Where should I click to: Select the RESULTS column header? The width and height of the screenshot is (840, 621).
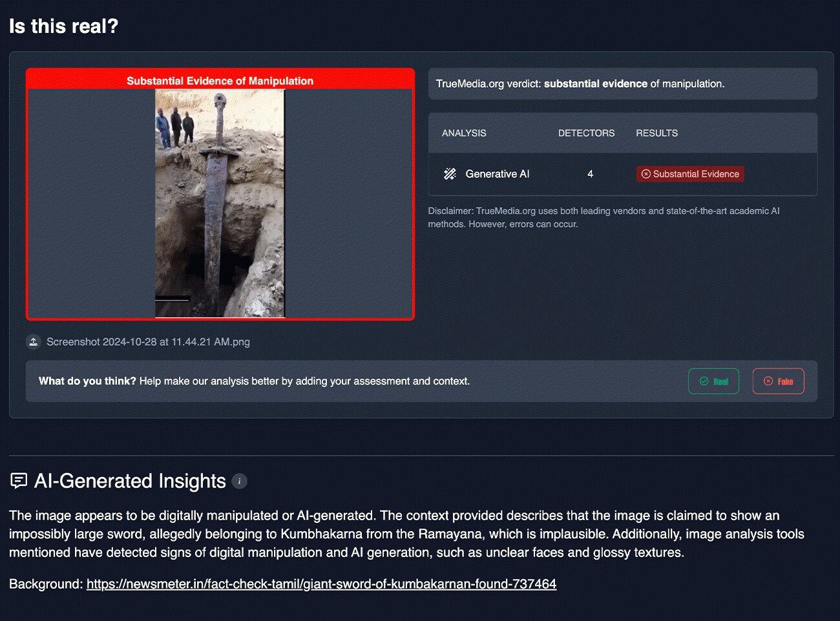656,133
